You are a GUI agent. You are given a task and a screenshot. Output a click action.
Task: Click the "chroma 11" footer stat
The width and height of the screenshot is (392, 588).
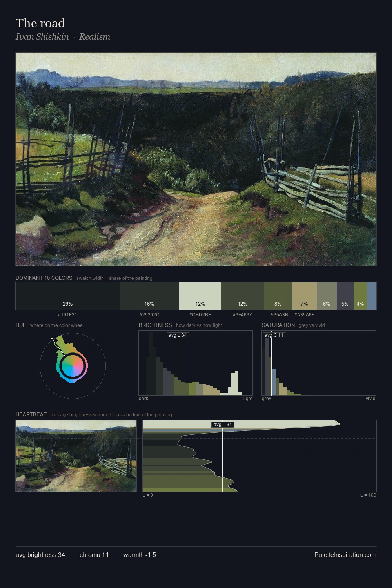94,555
